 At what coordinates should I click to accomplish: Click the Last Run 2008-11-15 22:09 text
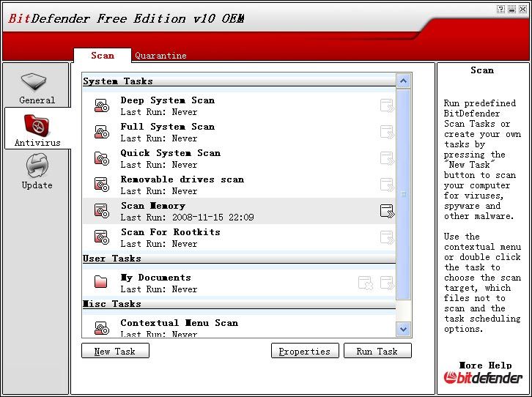(188, 218)
